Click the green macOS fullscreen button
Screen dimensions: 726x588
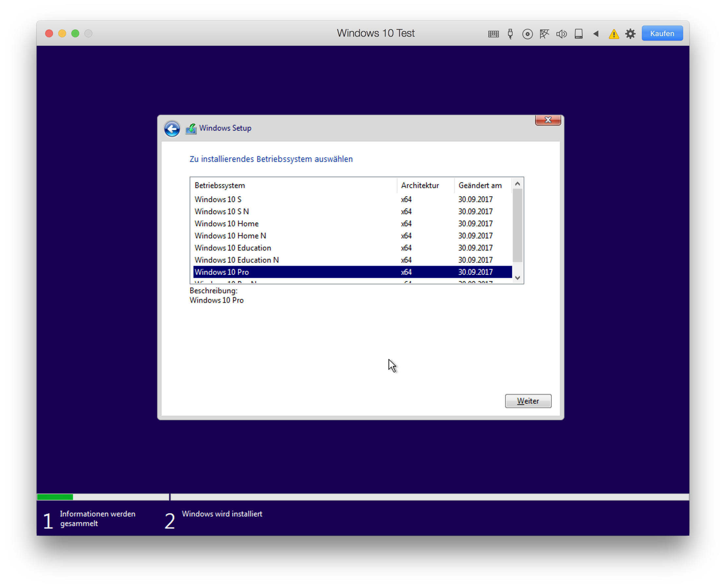tap(75, 33)
